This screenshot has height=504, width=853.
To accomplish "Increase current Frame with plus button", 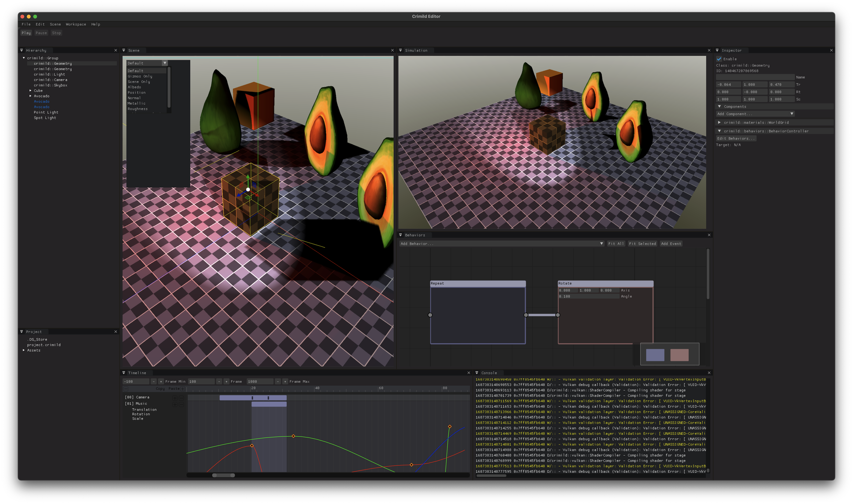I will (226, 382).
